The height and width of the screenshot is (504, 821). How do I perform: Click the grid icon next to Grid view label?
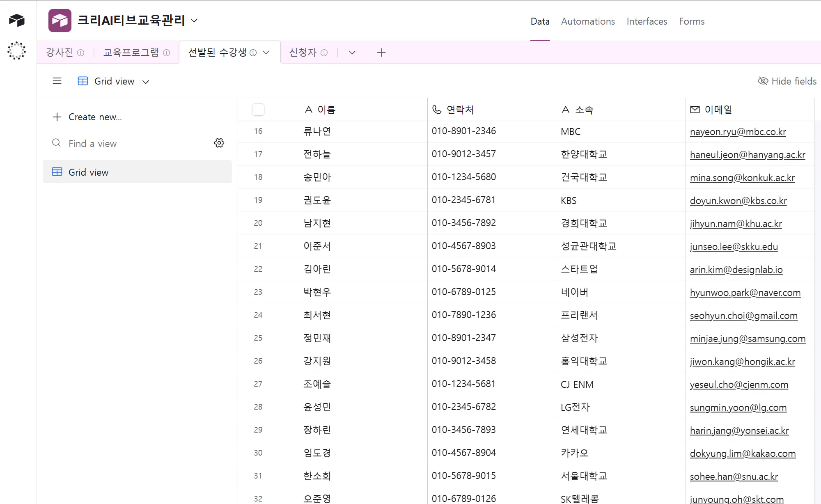pos(83,81)
